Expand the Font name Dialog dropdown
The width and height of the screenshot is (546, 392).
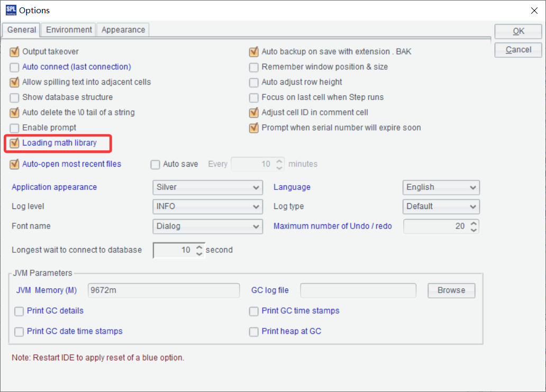point(207,226)
